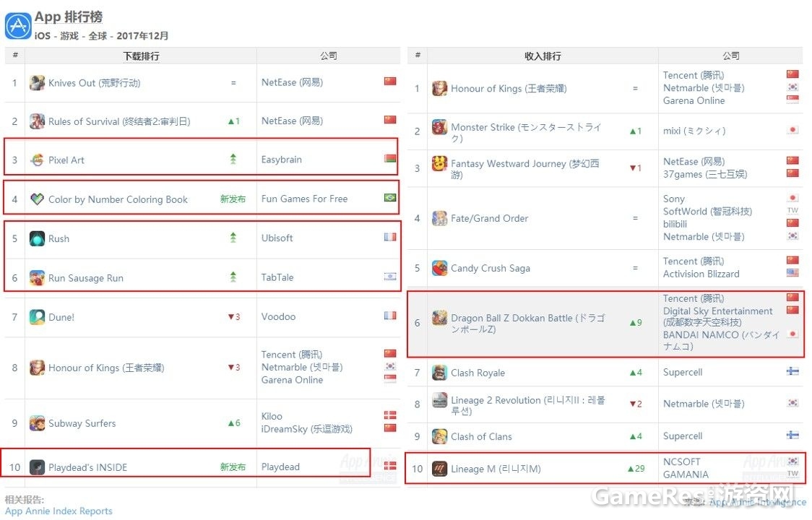Click the Dune! game icon
Screen dimensions: 812x520
(x=37, y=317)
